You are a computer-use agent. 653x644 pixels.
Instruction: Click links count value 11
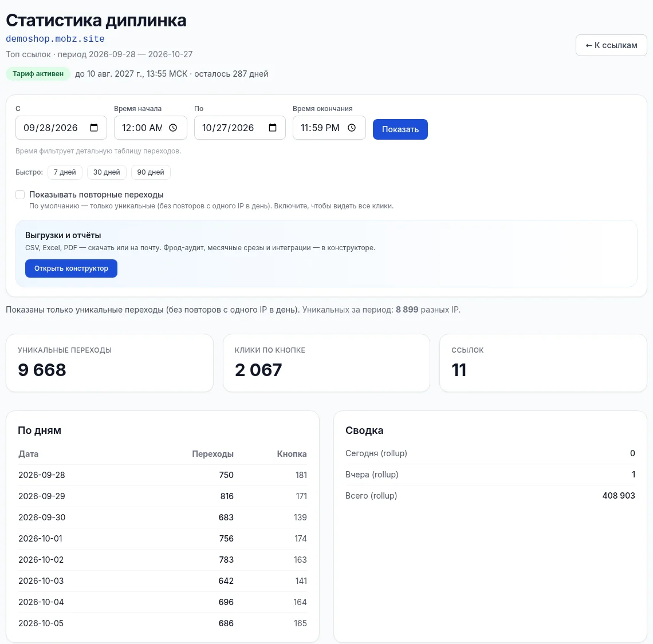click(459, 370)
